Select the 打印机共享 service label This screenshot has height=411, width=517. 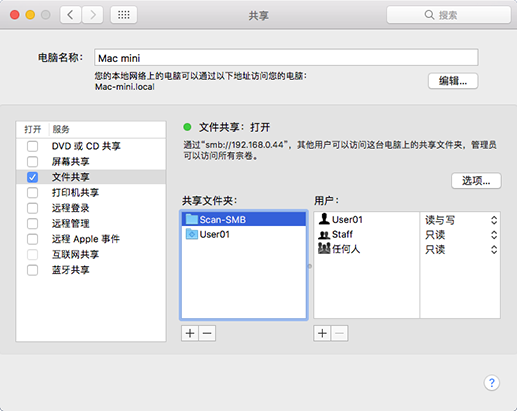tap(75, 192)
